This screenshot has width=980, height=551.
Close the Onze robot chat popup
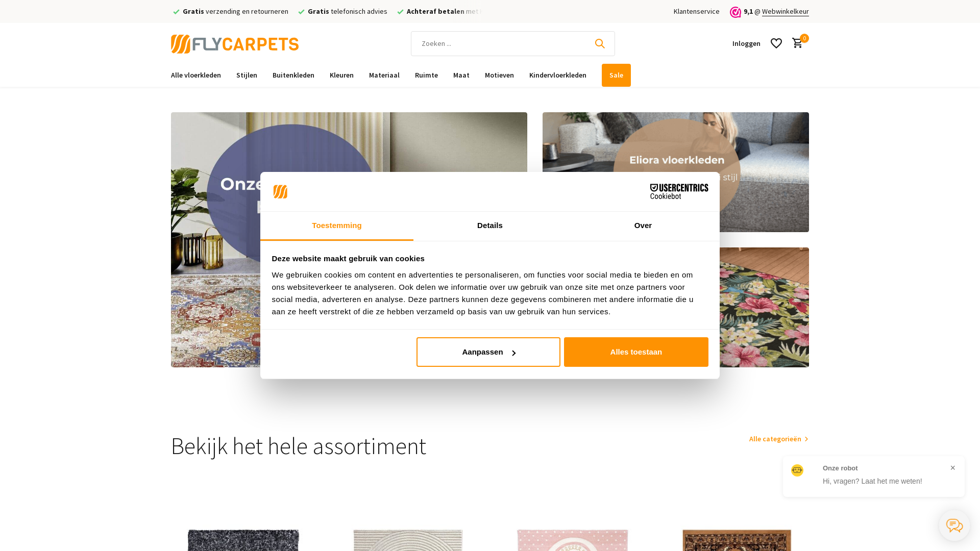[952, 468]
